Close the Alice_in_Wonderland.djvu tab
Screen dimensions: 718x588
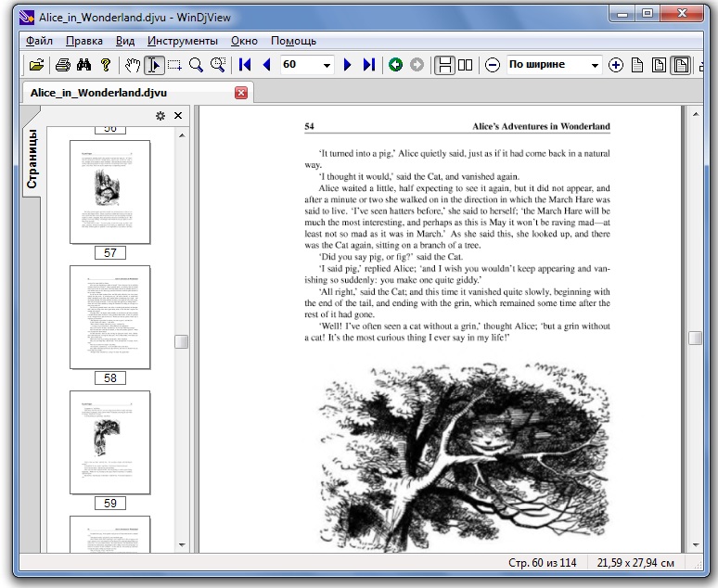241,93
